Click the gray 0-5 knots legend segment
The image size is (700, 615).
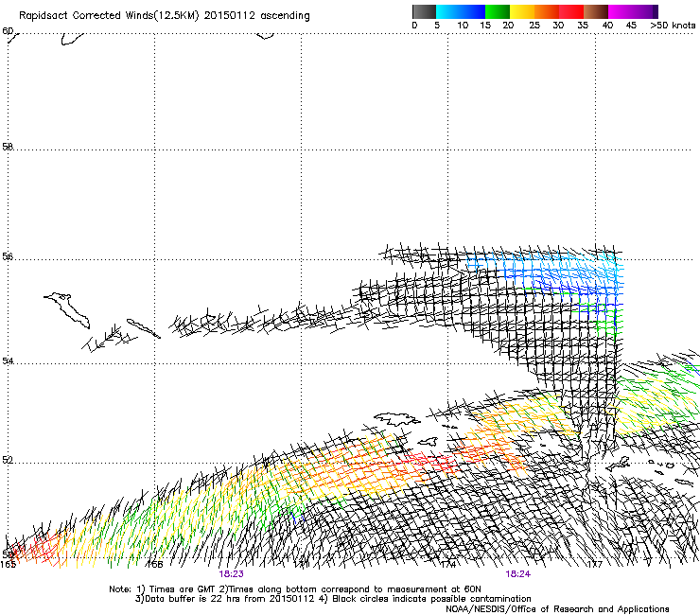pyautogui.click(x=424, y=11)
